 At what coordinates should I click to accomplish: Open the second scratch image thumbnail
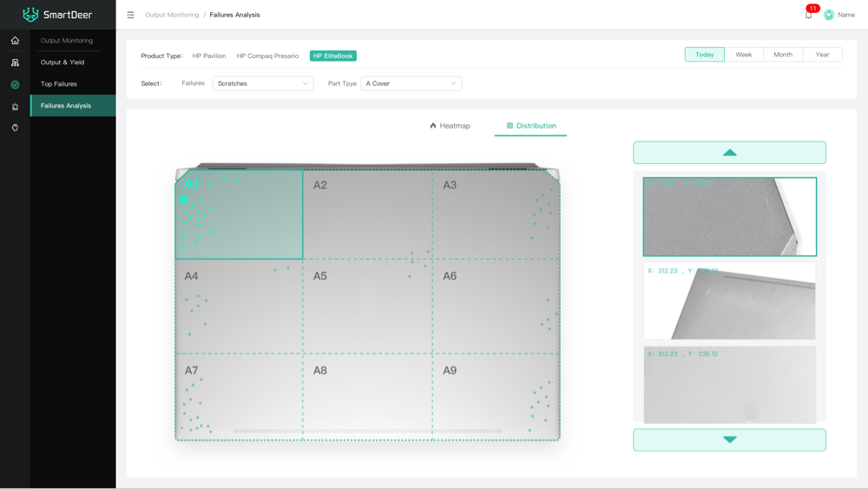(729, 301)
